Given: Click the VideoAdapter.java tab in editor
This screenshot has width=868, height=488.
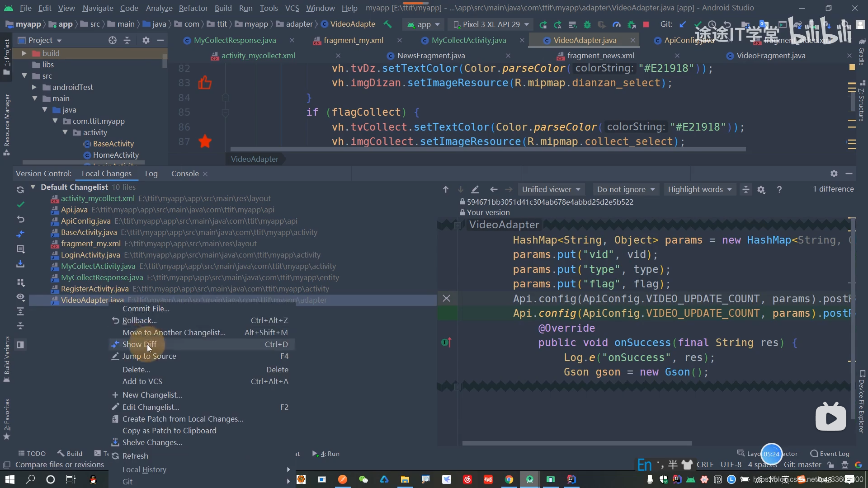Looking at the screenshot, I should pos(584,40).
